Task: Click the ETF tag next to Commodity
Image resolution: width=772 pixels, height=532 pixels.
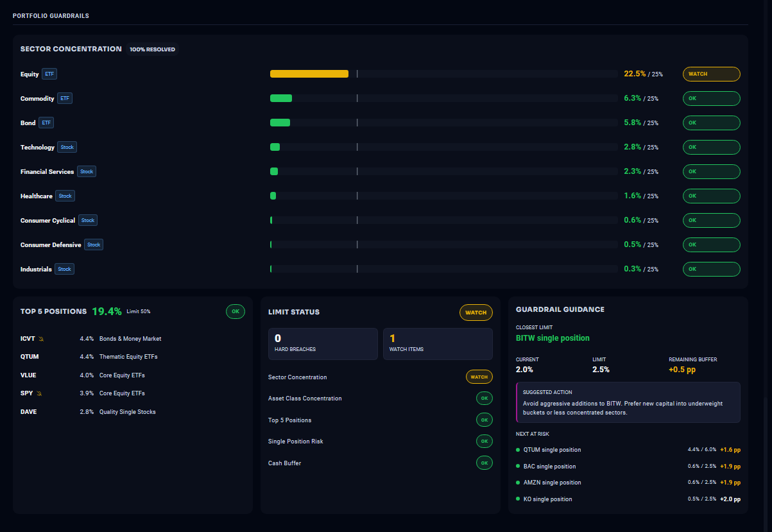Action: click(65, 98)
